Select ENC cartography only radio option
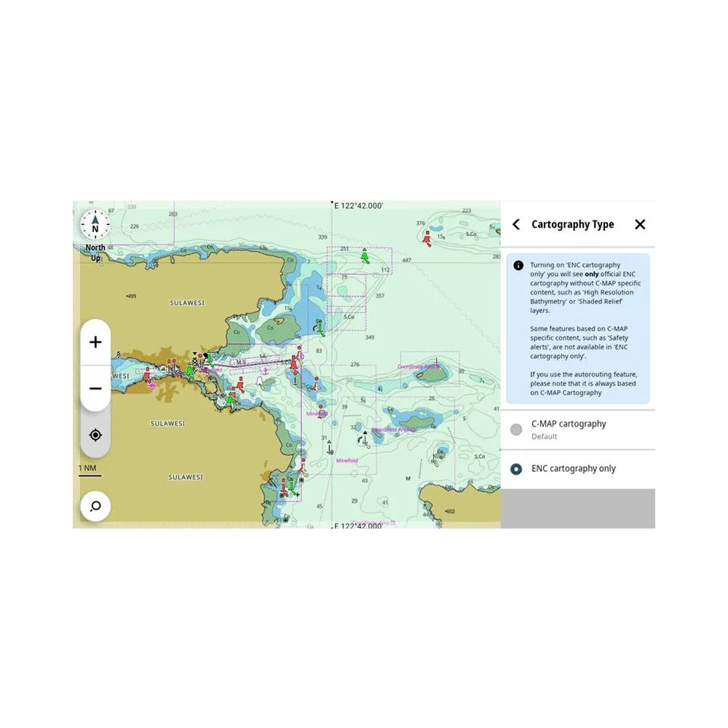This screenshot has height=728, width=728. pos(516,470)
